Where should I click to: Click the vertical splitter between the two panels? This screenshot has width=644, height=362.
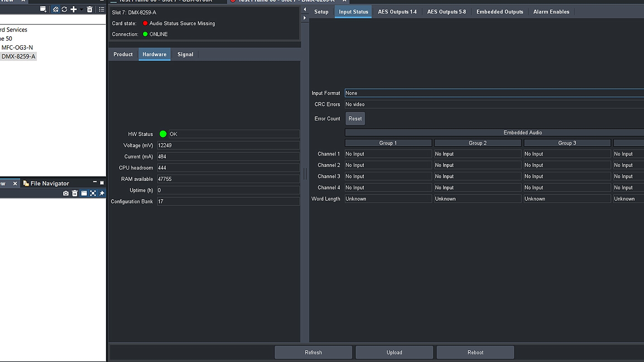point(305,173)
